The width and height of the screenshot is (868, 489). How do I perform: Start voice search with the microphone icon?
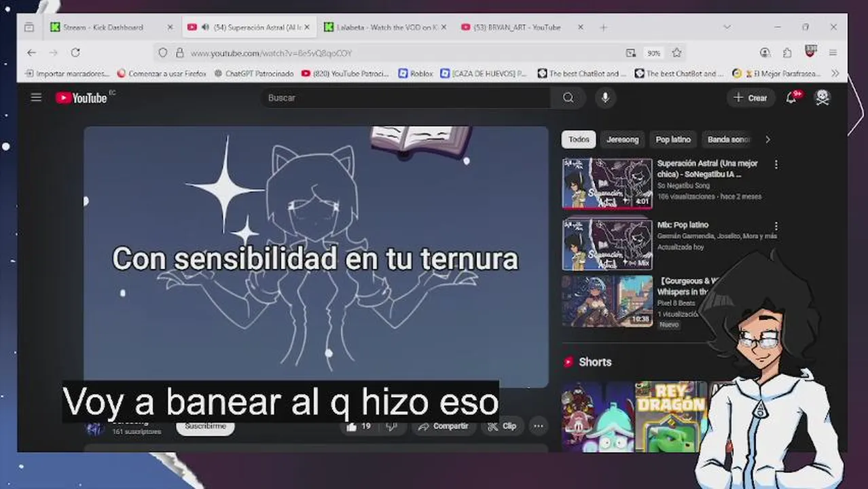click(x=605, y=98)
